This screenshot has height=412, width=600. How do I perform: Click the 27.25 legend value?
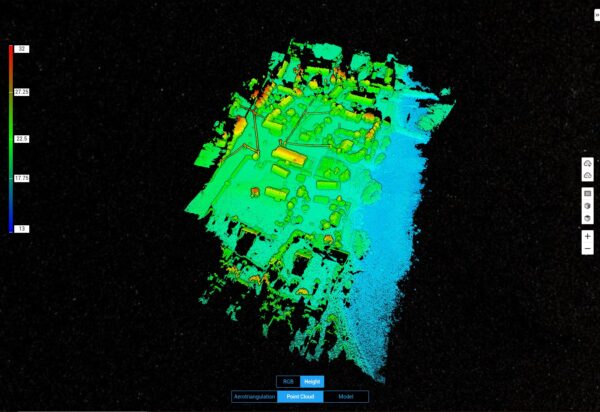coord(21,91)
